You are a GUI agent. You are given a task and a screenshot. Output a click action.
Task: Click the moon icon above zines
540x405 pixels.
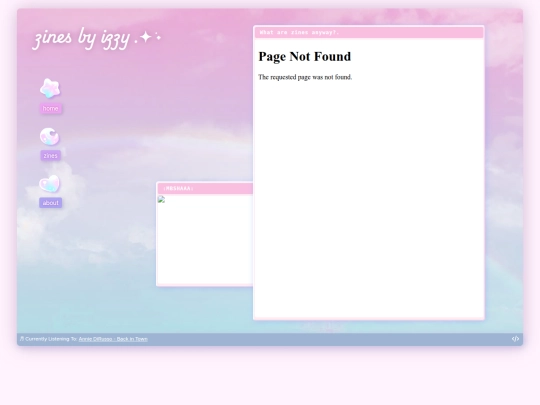coord(50,136)
